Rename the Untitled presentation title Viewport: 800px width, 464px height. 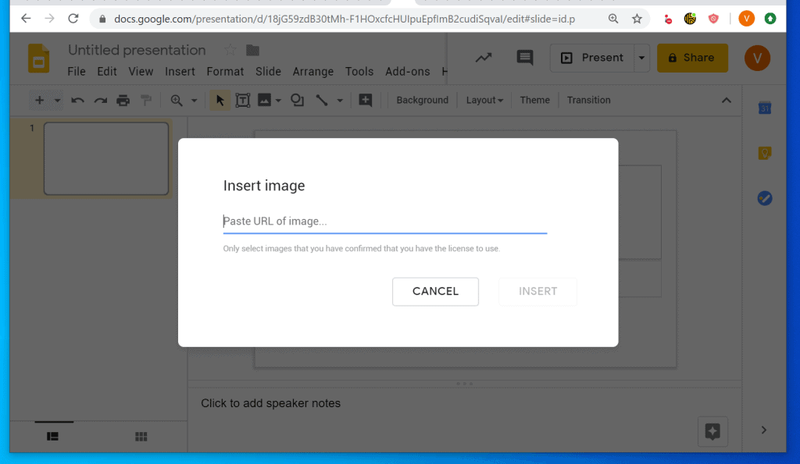[137, 50]
